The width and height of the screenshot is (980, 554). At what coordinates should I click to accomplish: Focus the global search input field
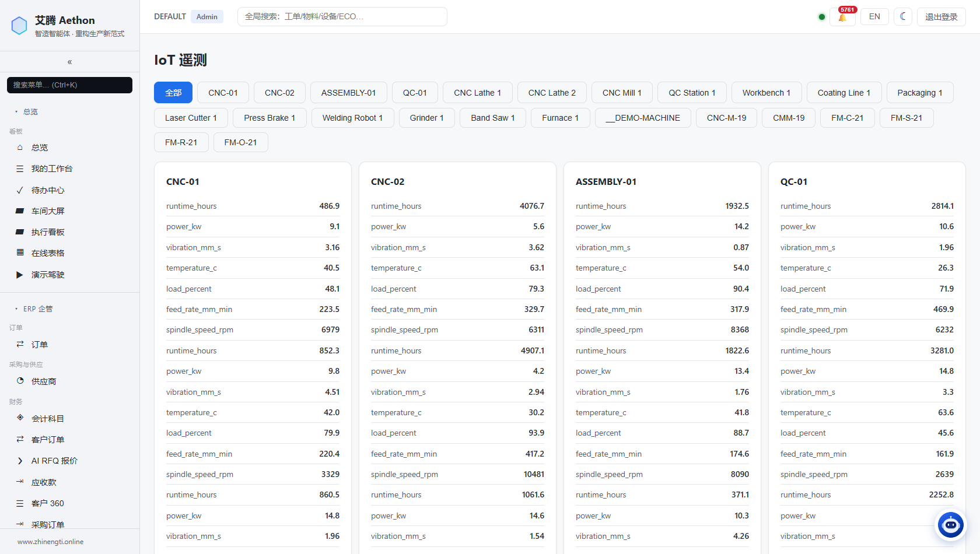(x=342, y=16)
